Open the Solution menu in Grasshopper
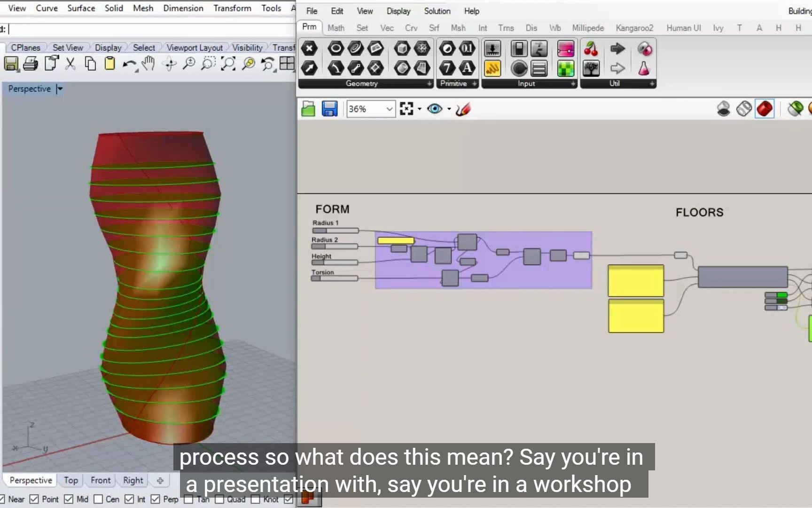Viewport: 812px width, 508px height. point(437,11)
